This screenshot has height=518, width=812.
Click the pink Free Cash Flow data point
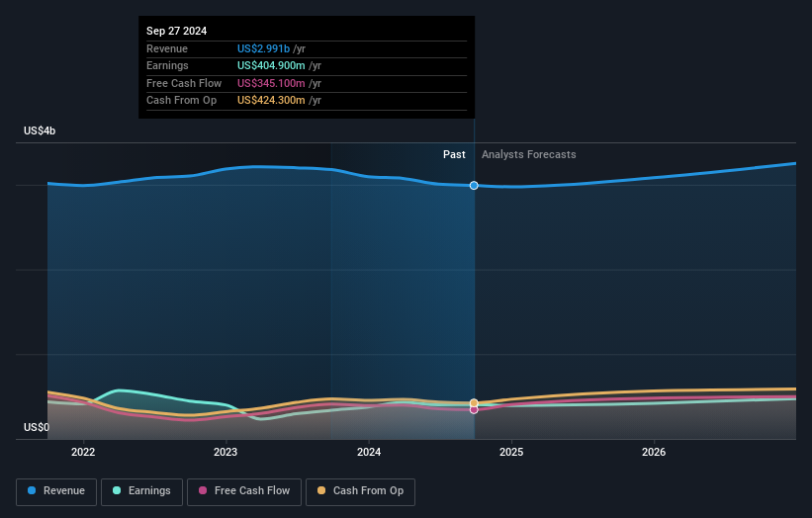[x=474, y=410]
